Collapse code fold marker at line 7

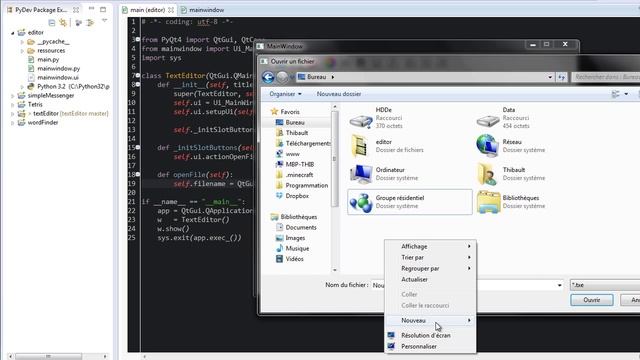click(x=138, y=76)
